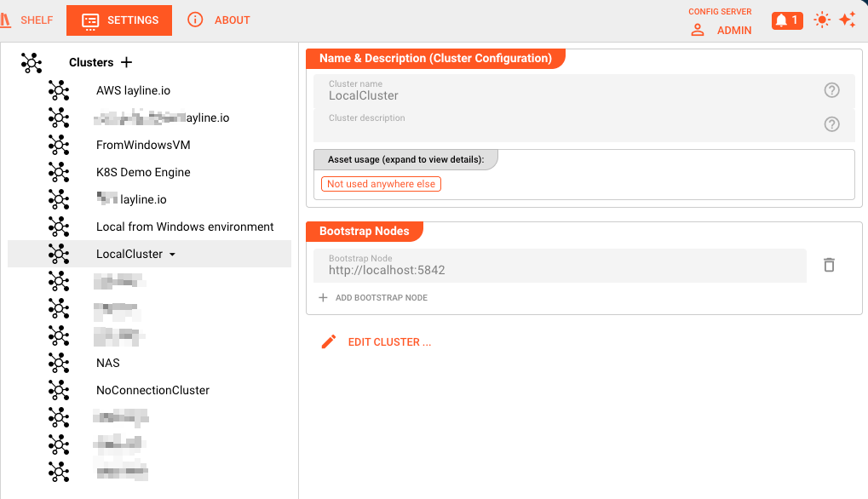
Task: Toggle light theme sun icon
Action: coord(822,20)
